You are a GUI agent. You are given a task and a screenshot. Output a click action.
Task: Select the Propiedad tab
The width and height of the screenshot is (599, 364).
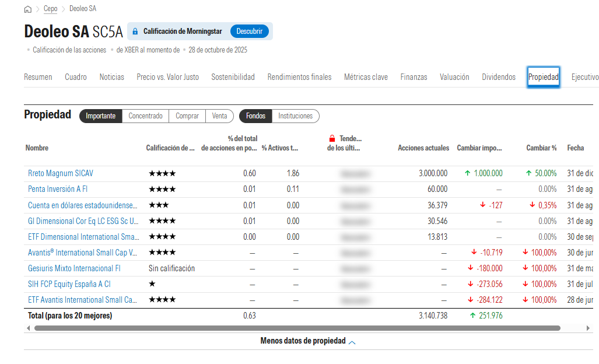pos(543,77)
